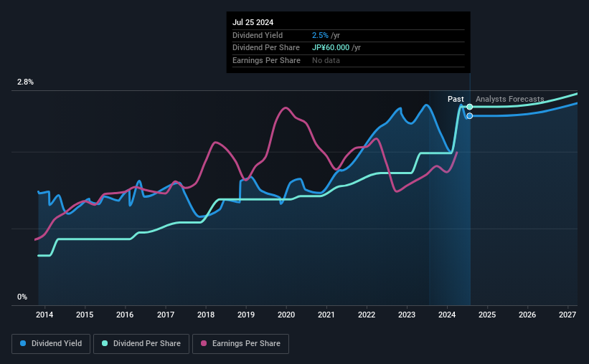Click the Jul 25 2024 tooltip date
The height and width of the screenshot is (364, 589).
tap(253, 22)
